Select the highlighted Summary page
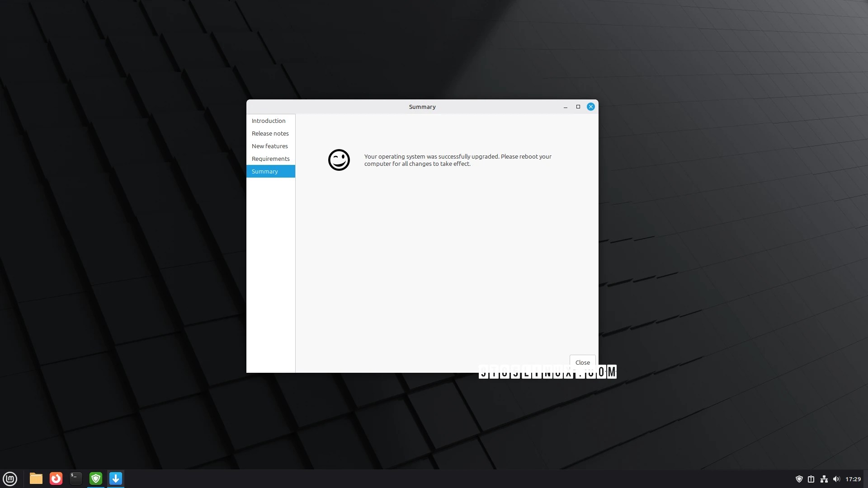Image resolution: width=868 pixels, height=488 pixels. pyautogui.click(x=265, y=171)
